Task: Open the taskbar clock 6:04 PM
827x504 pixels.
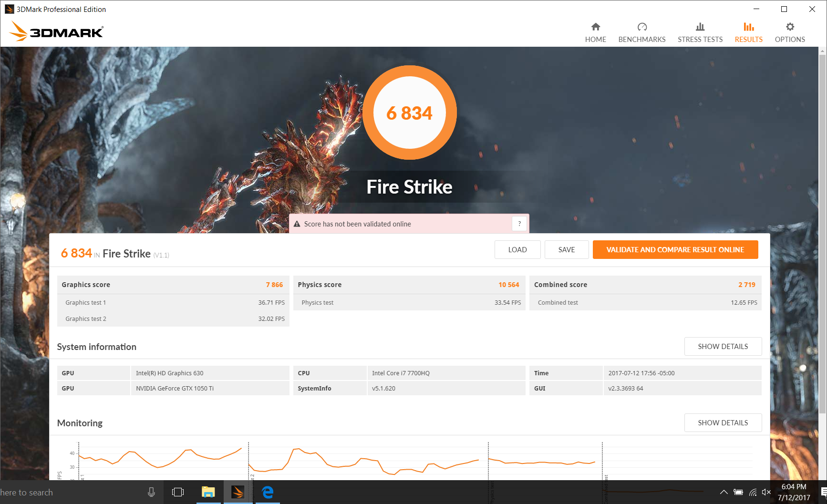Action: pos(794,493)
